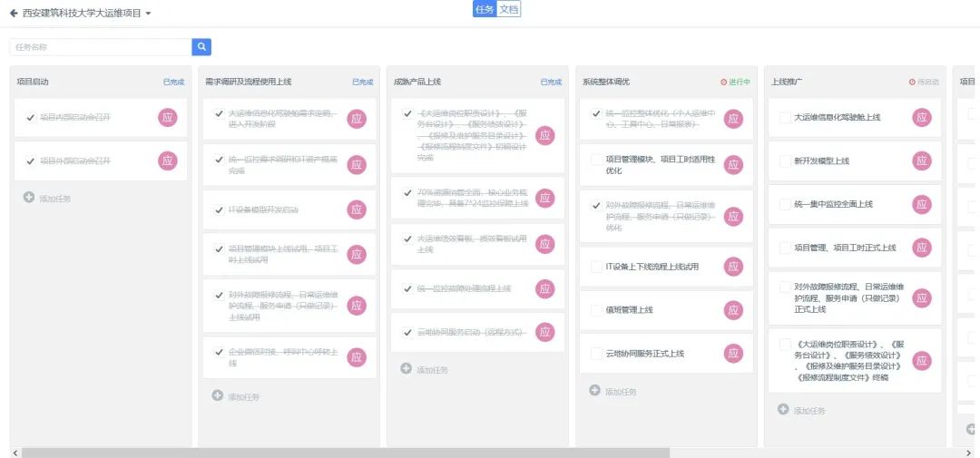The height and width of the screenshot is (458, 980).
Task: Click avatar on 新开发模型上线 card
Action: click(922, 161)
